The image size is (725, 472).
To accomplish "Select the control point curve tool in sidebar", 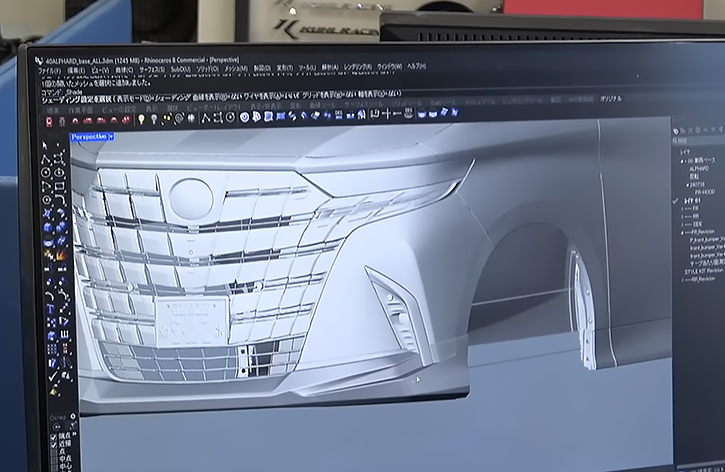I will 59,159.
